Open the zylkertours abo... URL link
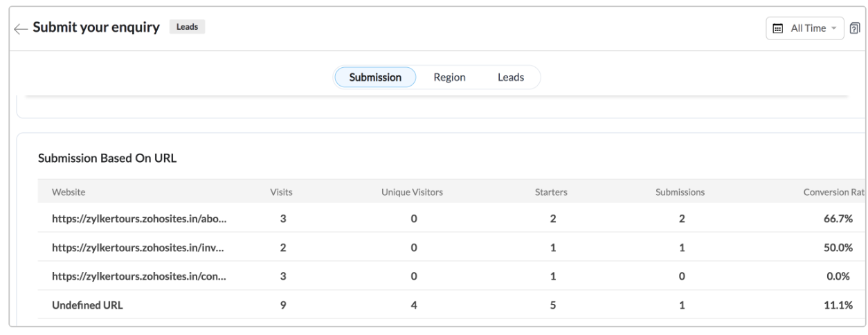 pos(139,219)
